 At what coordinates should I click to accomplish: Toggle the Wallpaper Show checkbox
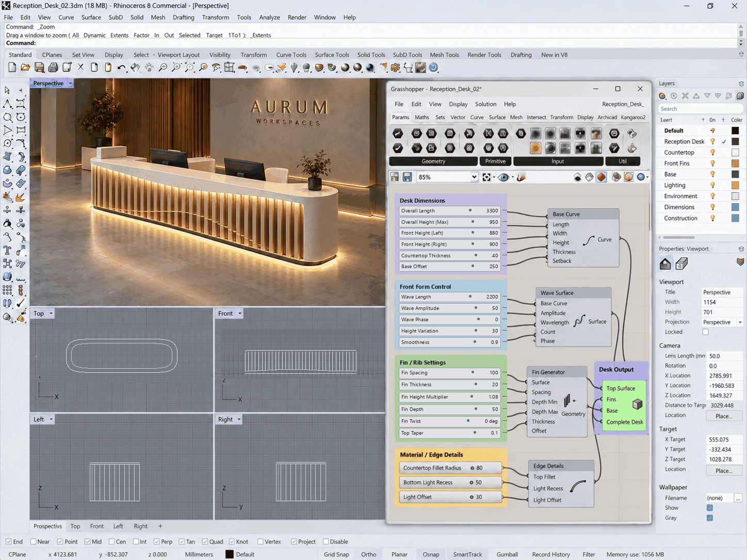(710, 508)
